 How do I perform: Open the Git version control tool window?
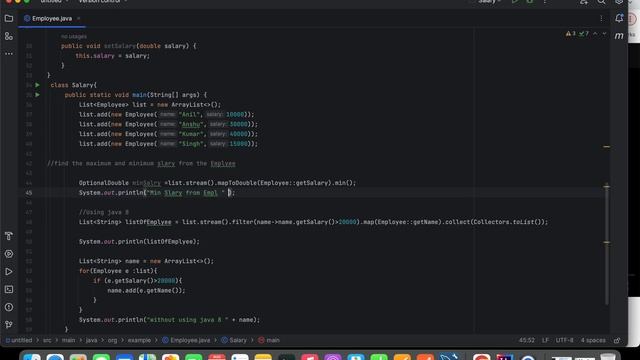point(9,324)
